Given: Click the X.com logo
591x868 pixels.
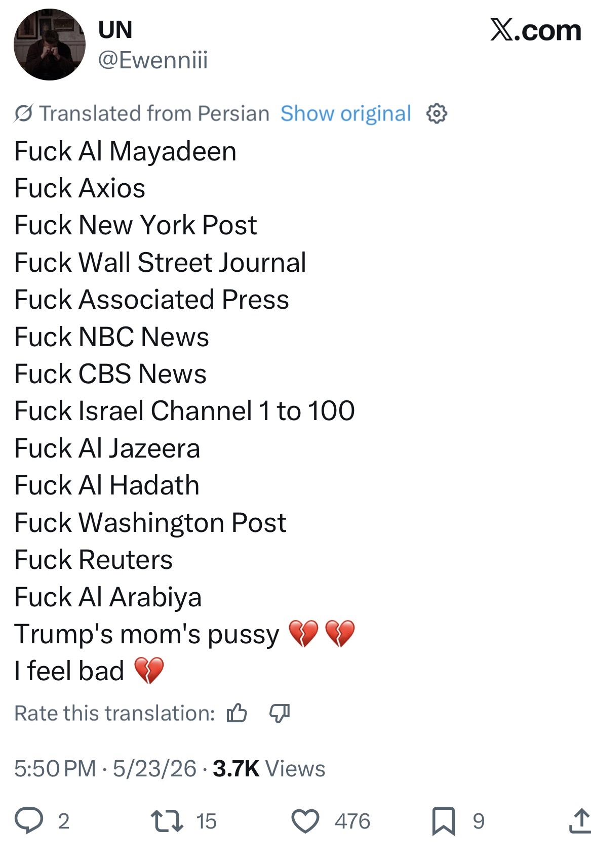Looking at the screenshot, I should pos(536,30).
